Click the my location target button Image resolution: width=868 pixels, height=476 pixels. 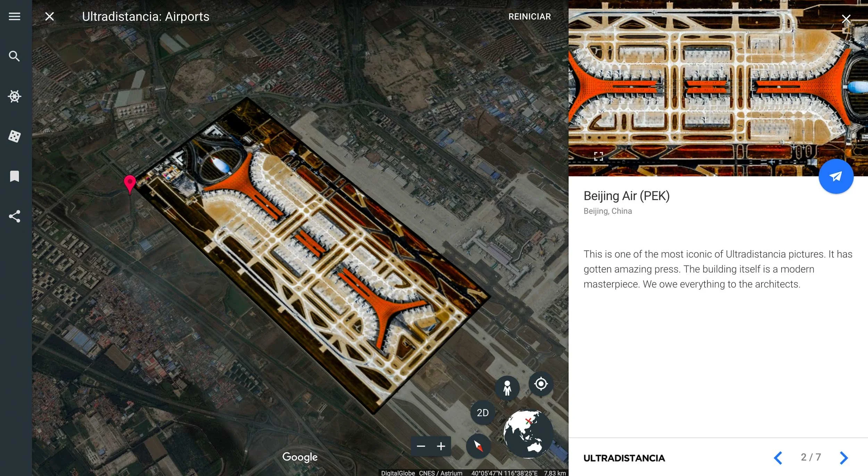click(541, 384)
